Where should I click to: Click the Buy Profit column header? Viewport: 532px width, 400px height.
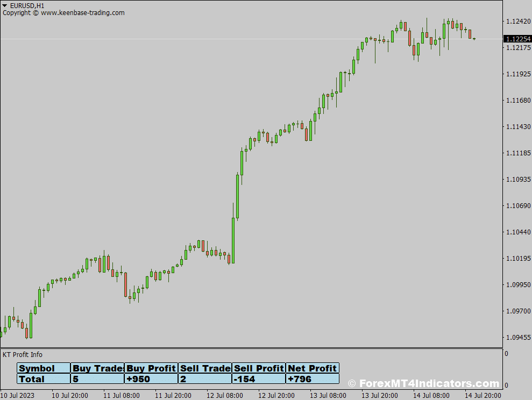[151, 368]
